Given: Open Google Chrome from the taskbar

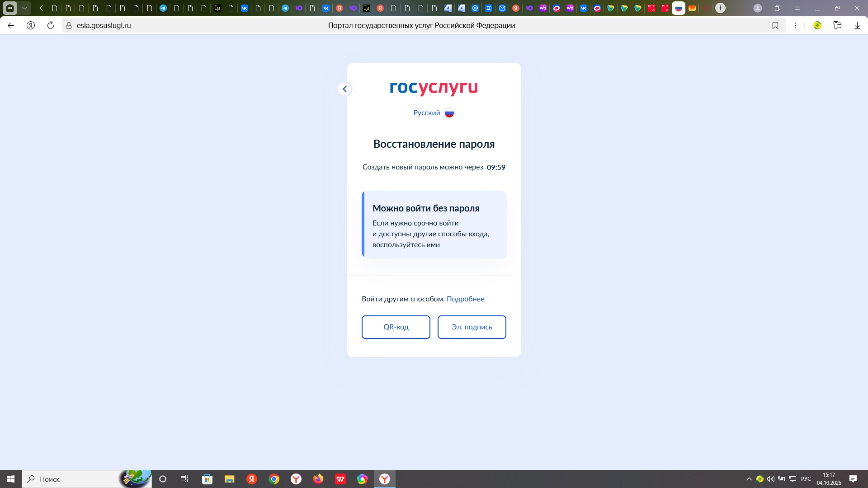Looking at the screenshot, I should [274, 479].
